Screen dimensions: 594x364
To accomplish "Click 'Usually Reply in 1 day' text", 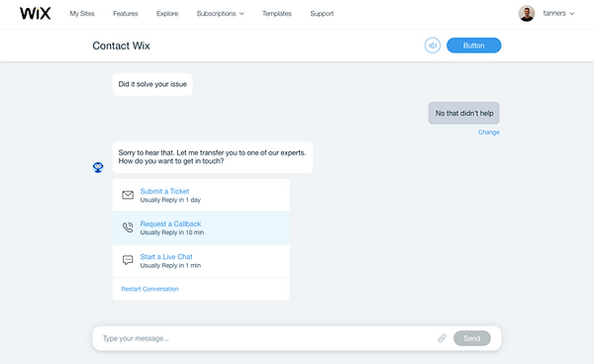I will (x=170, y=200).
